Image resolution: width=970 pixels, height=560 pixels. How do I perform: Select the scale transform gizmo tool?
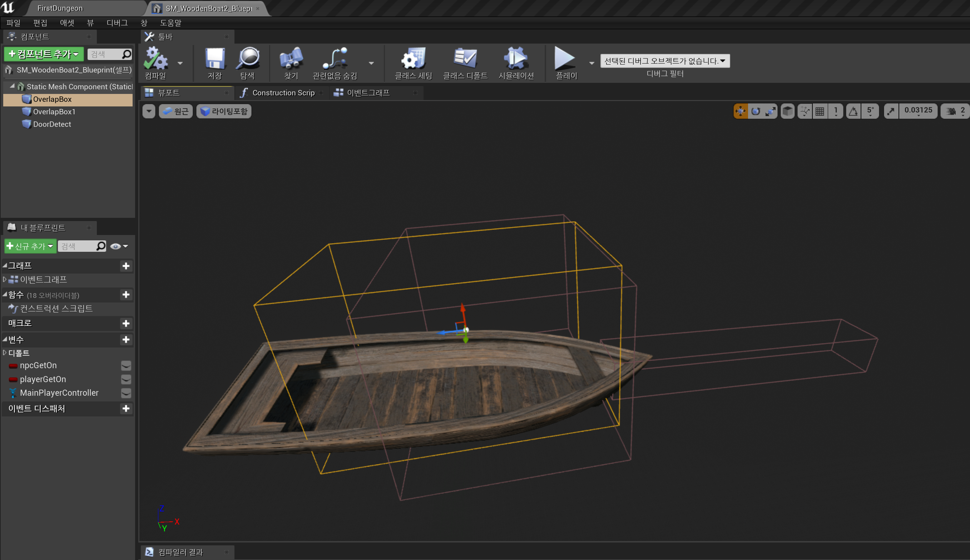[770, 111]
